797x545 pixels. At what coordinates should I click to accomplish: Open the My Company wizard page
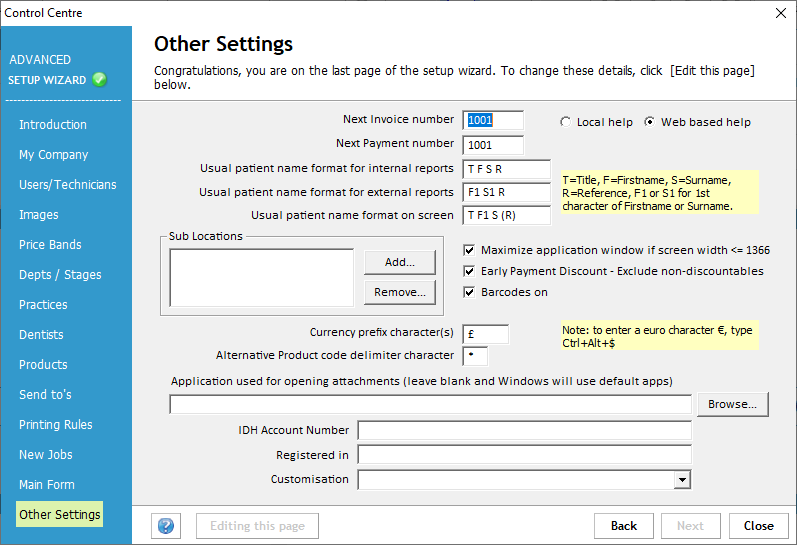click(x=53, y=155)
